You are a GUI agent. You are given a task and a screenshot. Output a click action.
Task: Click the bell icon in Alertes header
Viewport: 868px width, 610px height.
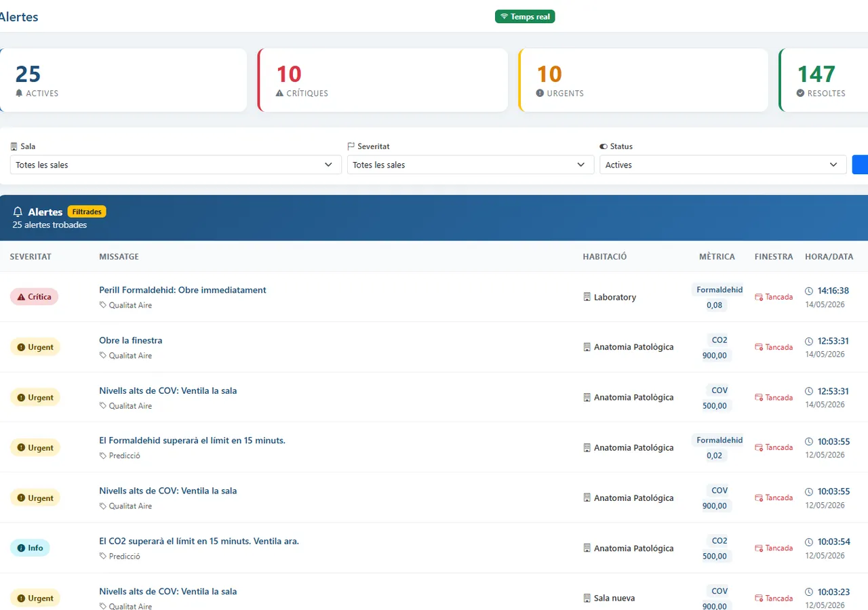[x=18, y=212]
